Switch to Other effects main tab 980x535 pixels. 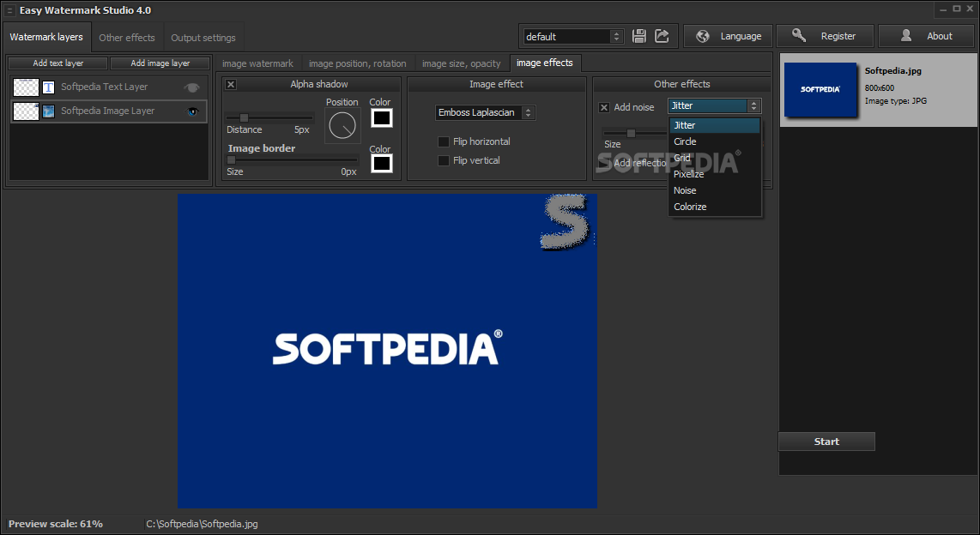pos(127,38)
